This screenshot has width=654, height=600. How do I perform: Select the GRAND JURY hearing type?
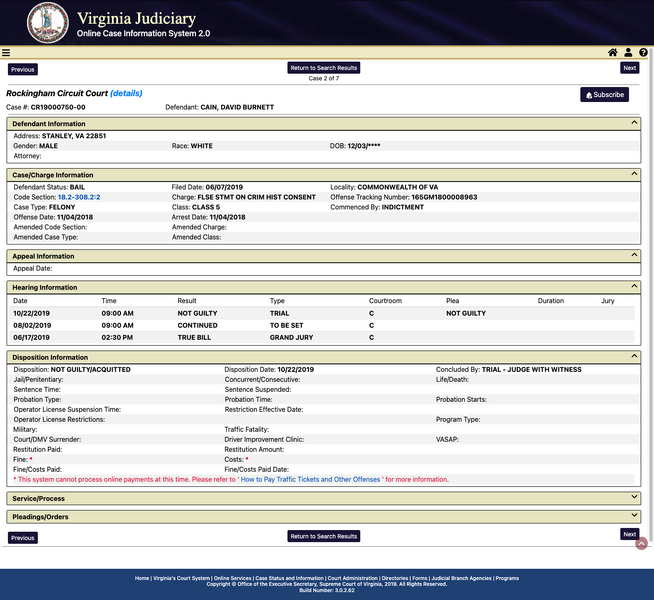(292, 337)
